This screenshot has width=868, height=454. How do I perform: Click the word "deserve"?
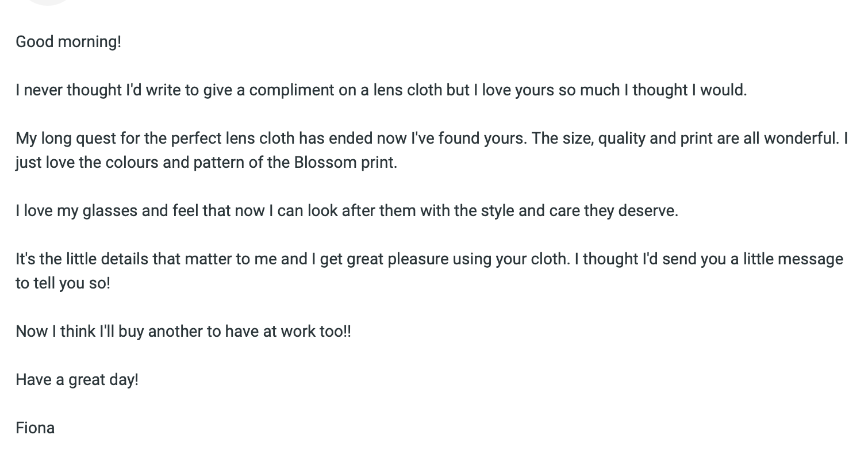coord(647,211)
